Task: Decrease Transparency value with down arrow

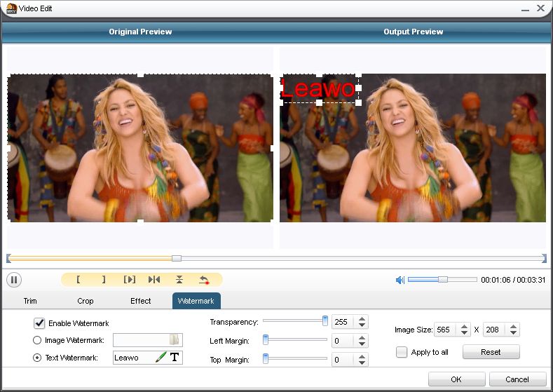Action: (362, 325)
